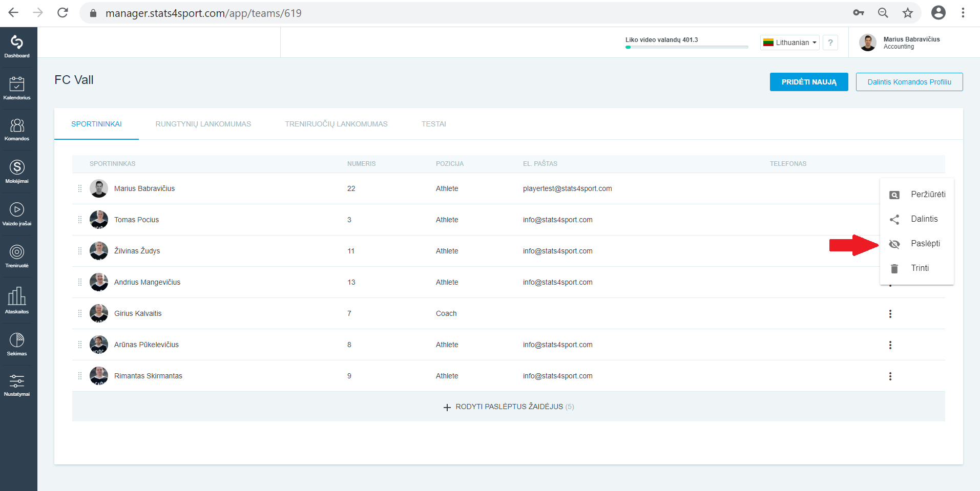Click the Numeris column header

(361, 164)
